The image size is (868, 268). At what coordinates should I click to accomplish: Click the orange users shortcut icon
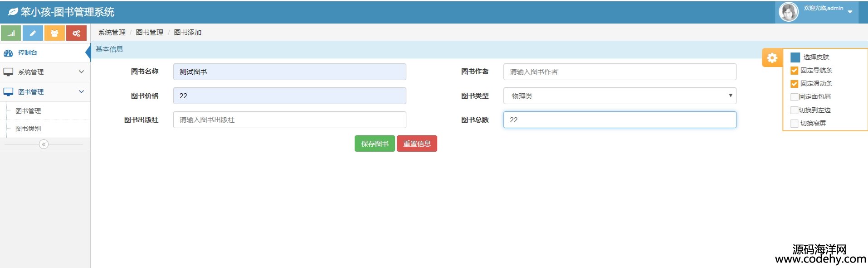54,33
